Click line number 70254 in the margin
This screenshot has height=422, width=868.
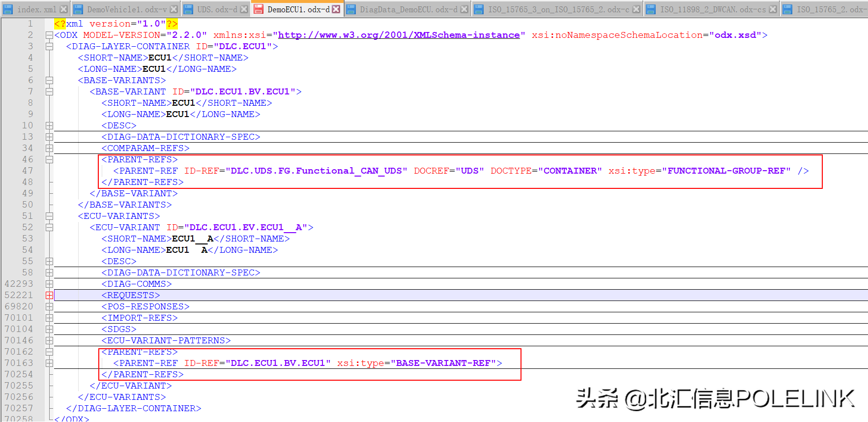19,374
